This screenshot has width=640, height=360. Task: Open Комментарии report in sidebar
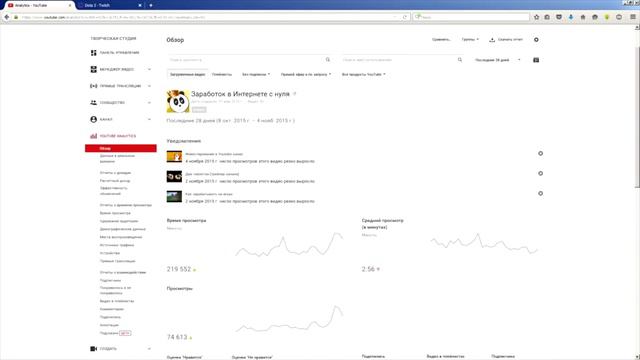tap(111, 309)
